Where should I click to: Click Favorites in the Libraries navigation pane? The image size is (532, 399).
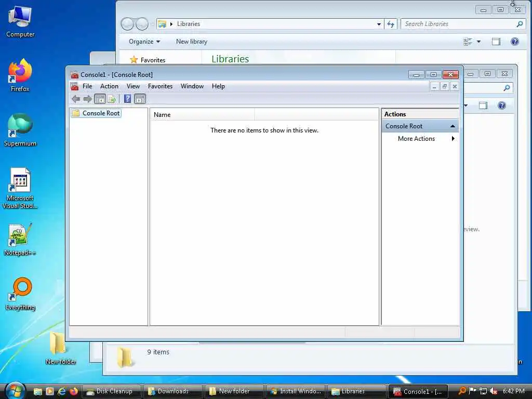(x=153, y=60)
